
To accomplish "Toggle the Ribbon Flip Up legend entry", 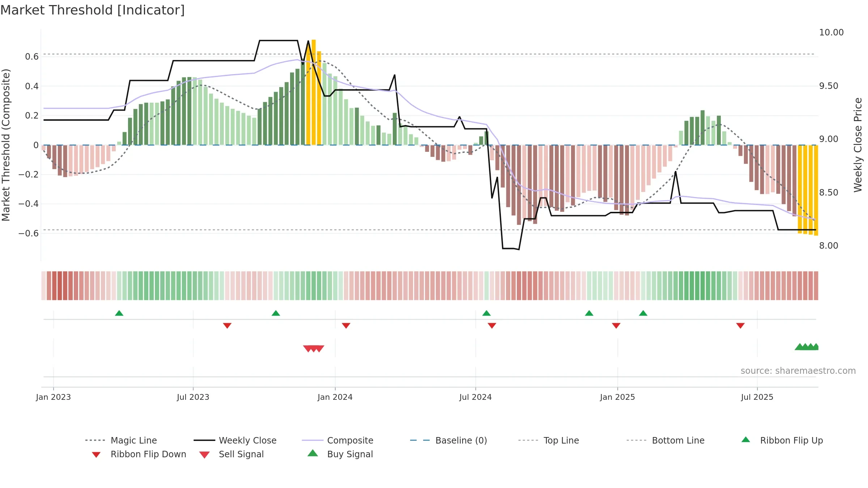I will tap(782, 440).
